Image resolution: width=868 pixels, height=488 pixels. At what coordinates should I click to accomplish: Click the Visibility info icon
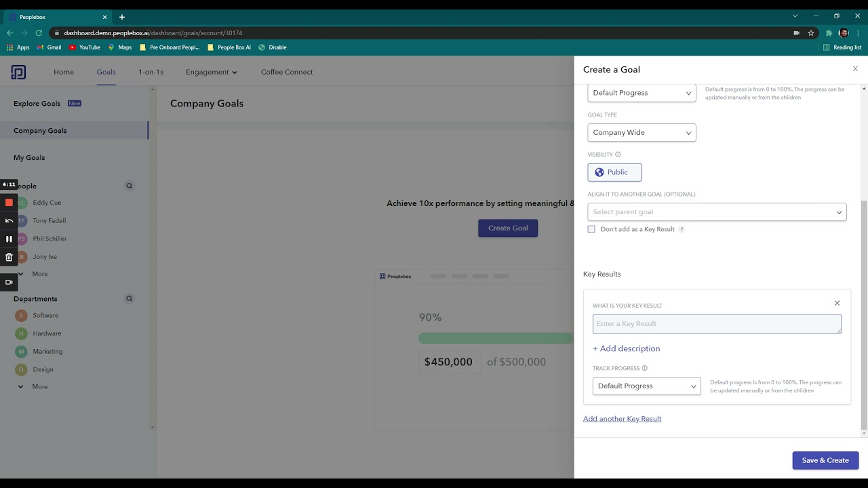[618, 155]
